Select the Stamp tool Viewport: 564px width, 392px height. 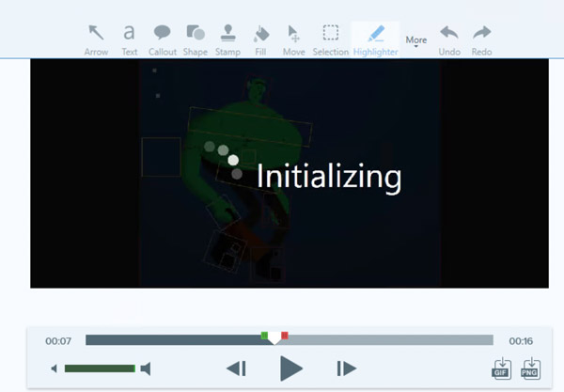[227, 40]
